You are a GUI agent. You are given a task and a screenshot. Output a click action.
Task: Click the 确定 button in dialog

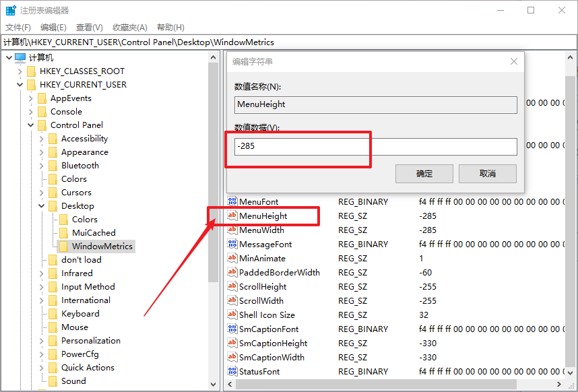coord(424,174)
